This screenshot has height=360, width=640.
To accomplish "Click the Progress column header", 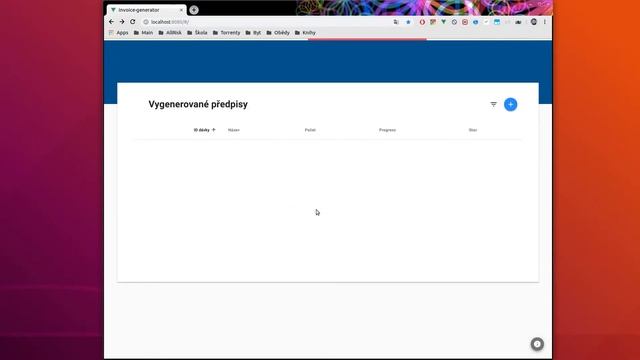I will tap(387, 130).
